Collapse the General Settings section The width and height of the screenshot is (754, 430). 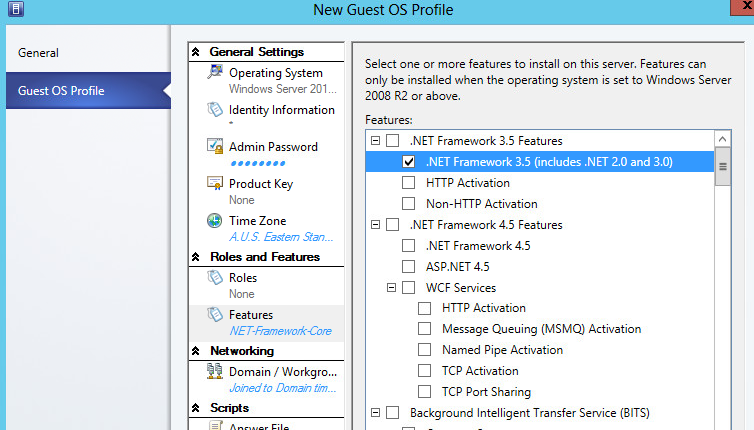(196, 51)
